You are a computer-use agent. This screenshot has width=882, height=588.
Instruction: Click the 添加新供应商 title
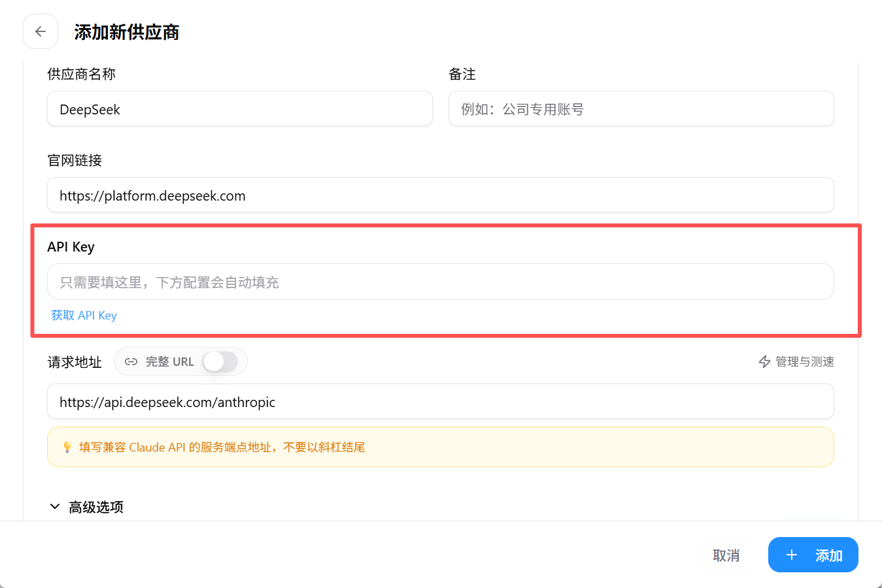127,32
